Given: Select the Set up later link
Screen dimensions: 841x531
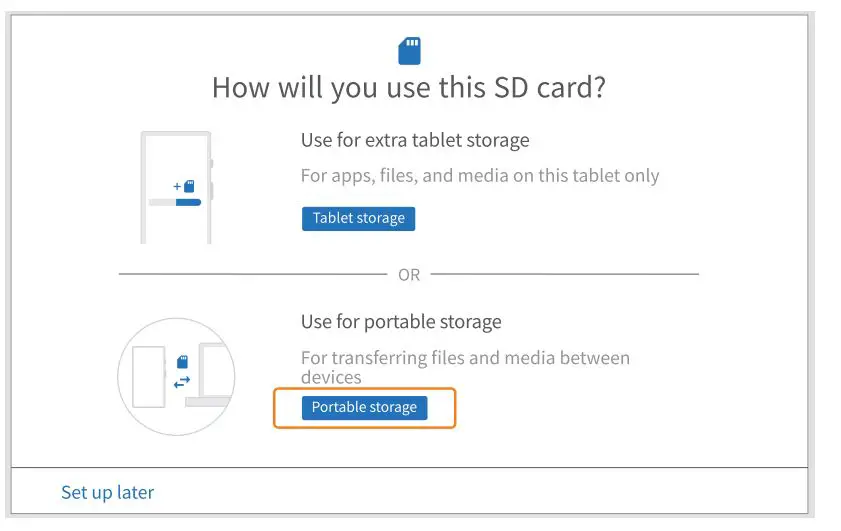Looking at the screenshot, I should coord(107,492).
